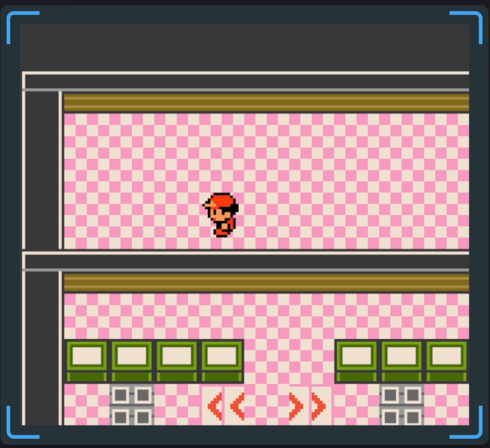Click the outer left-pointing red arrow tile
This screenshot has width=490, height=448.
coord(213,406)
